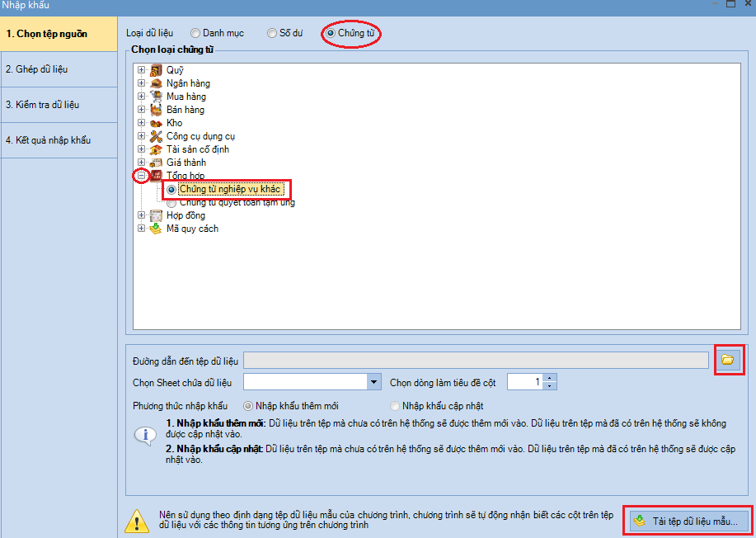Select the Bán hàng tree label
Image resolution: width=756 pixels, height=538 pixels.
185,110
